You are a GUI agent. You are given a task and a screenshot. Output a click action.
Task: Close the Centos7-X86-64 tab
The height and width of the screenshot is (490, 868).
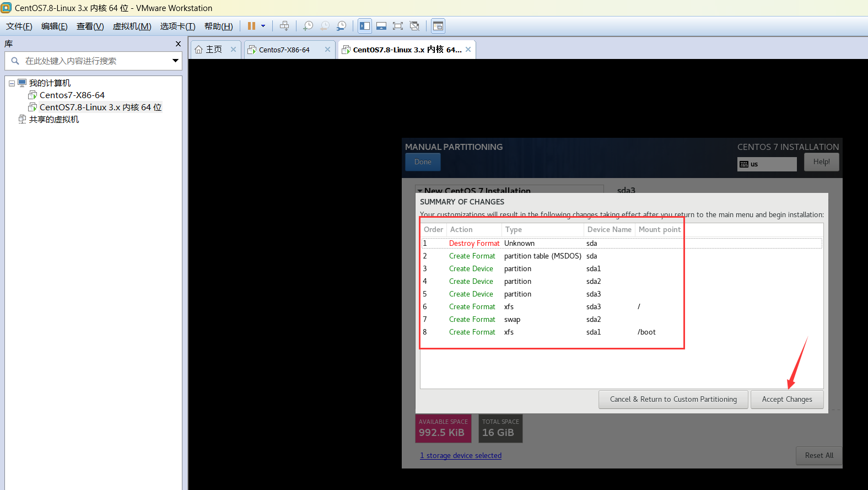click(x=327, y=50)
